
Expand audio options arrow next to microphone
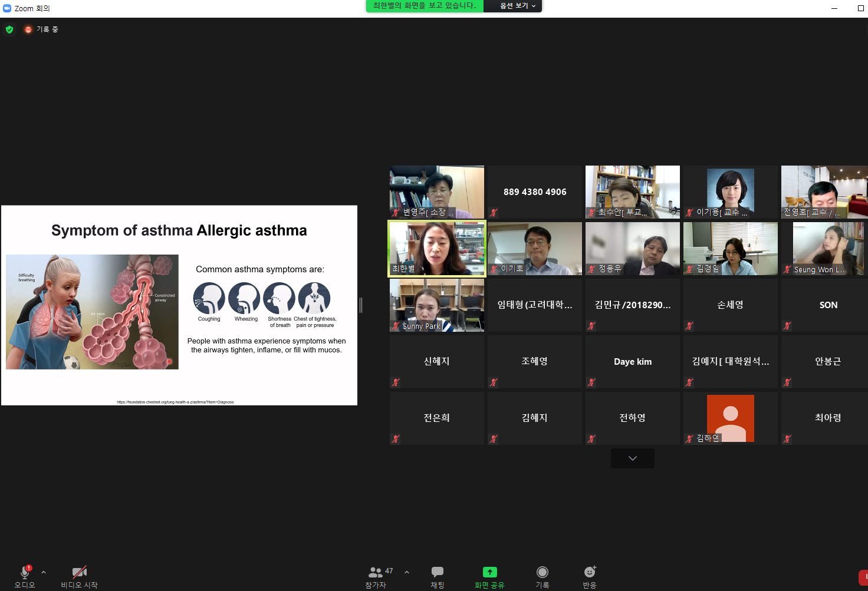pos(44,572)
